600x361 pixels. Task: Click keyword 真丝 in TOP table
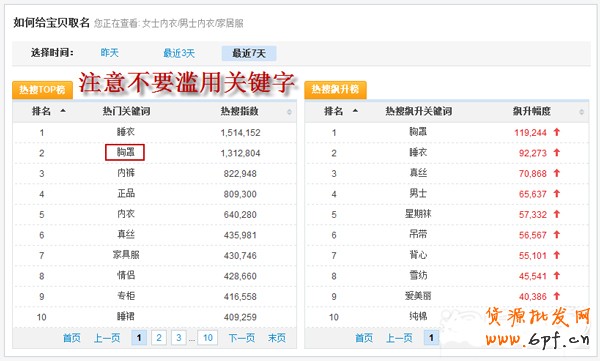point(126,234)
